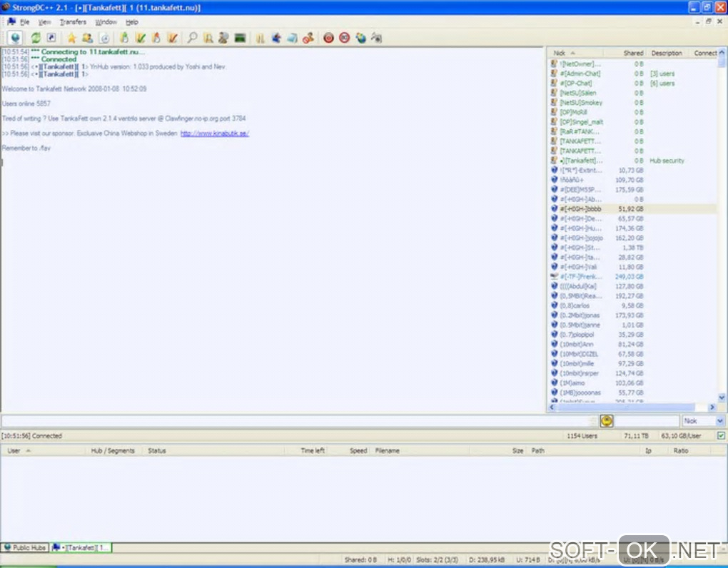Image resolution: width=728 pixels, height=568 pixels.
Task: Click the green Reconnect arrows icon
Action: click(x=36, y=38)
